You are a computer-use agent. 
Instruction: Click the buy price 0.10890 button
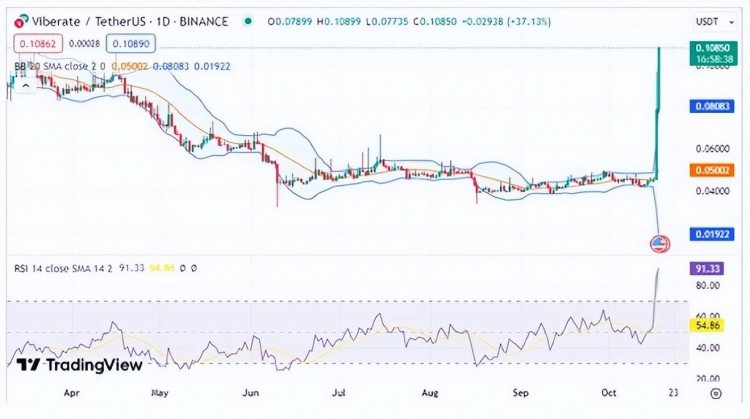131,44
